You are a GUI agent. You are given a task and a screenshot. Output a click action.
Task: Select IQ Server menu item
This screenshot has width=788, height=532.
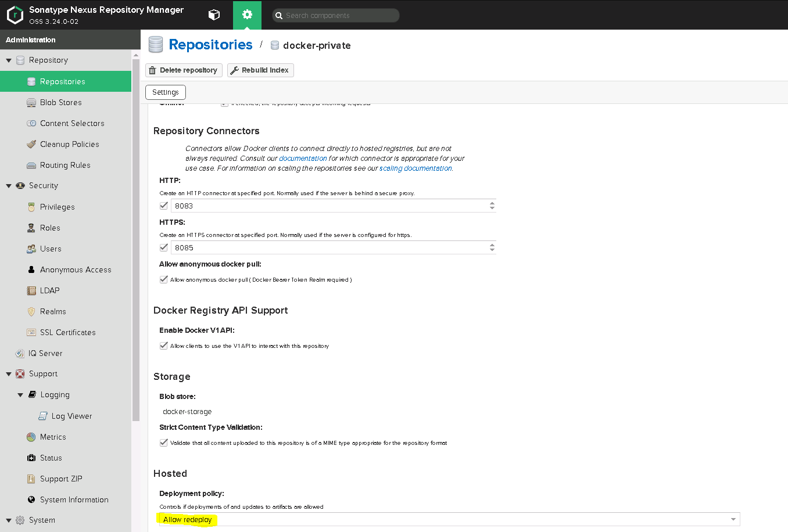pyautogui.click(x=66, y=353)
